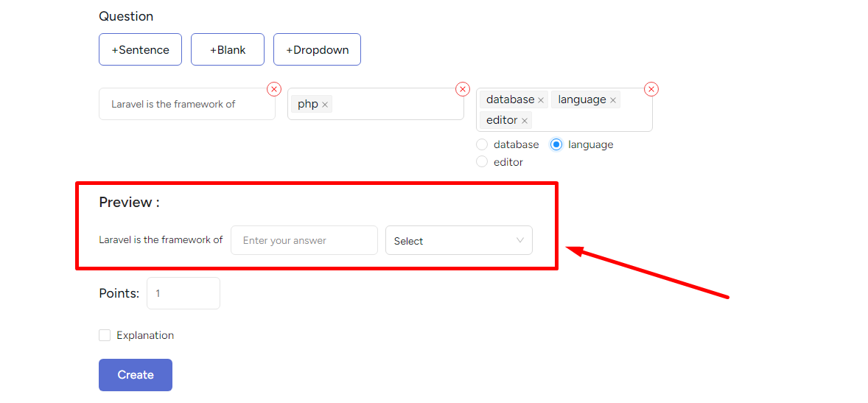Image resolution: width=868 pixels, height=403 pixels.
Task: Delete the dropdown options block with red X
Action: 651,88
